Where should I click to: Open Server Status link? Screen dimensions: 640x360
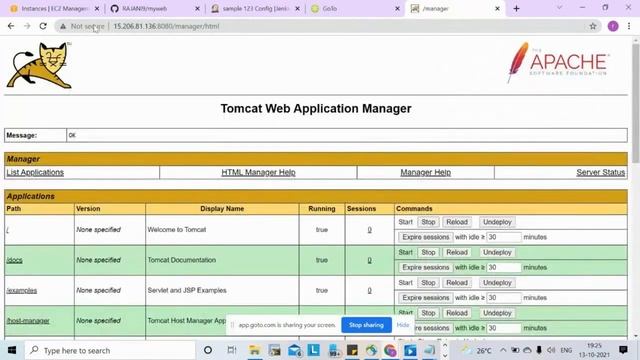pyautogui.click(x=600, y=173)
